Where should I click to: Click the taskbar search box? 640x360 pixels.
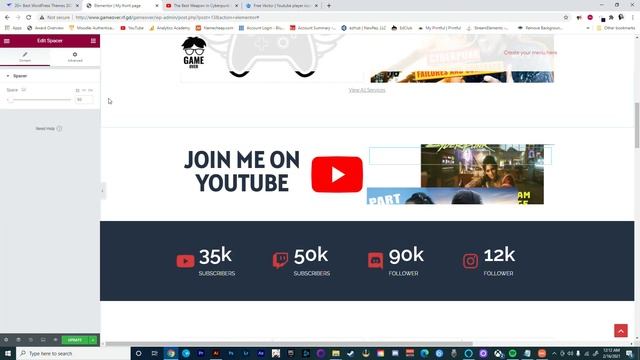pyautogui.click(x=73, y=353)
